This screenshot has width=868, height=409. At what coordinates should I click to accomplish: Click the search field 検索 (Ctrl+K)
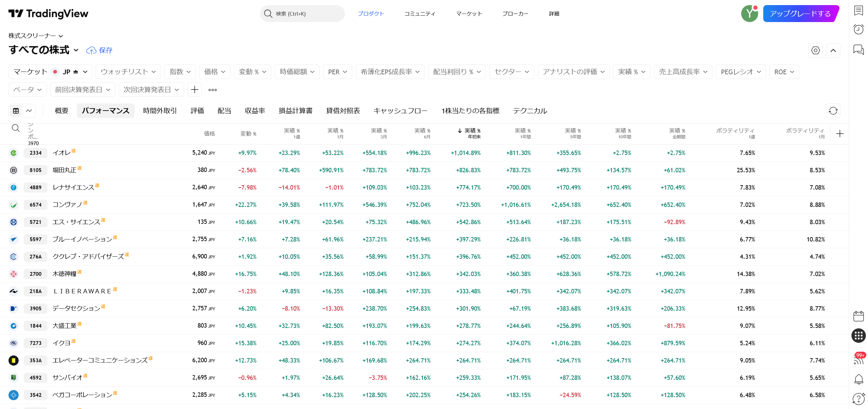[x=302, y=14]
